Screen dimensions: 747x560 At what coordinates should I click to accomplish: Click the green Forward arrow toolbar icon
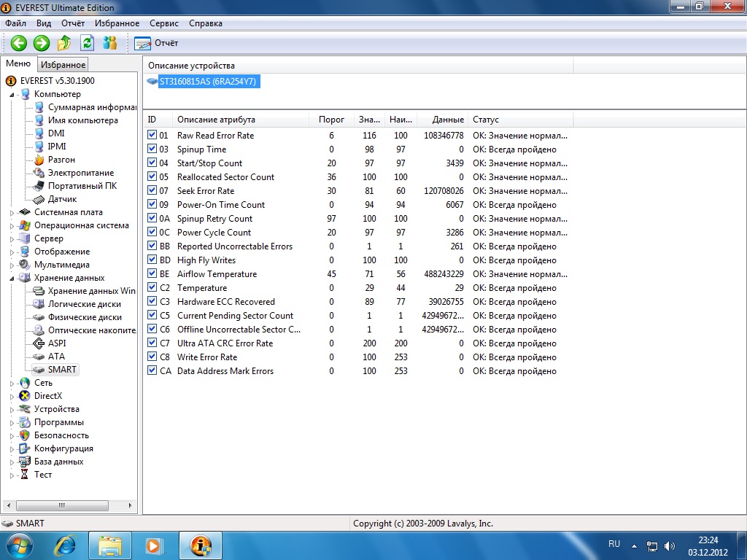(42, 43)
